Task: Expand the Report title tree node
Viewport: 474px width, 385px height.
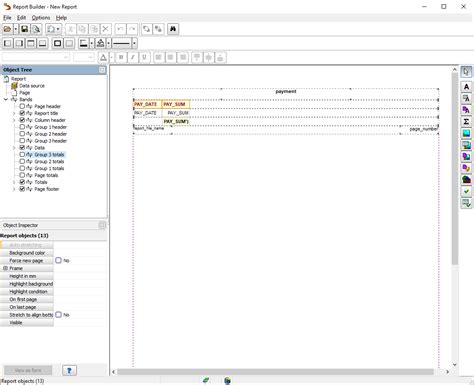Action: pyautogui.click(x=14, y=113)
